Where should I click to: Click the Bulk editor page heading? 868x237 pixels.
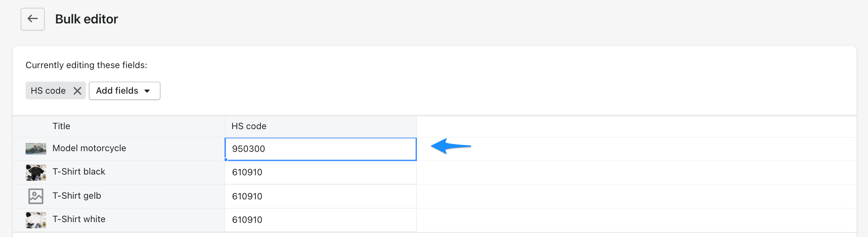pyautogui.click(x=87, y=19)
